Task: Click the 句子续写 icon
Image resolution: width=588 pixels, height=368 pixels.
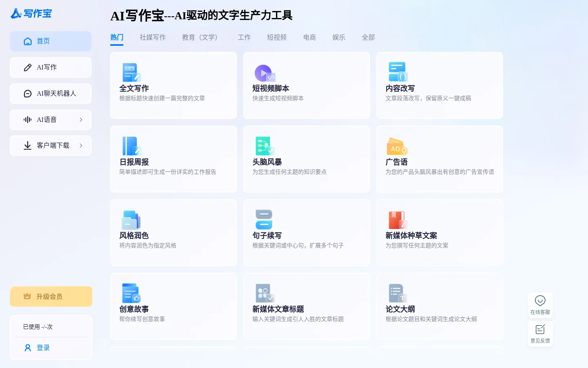Action: click(264, 220)
